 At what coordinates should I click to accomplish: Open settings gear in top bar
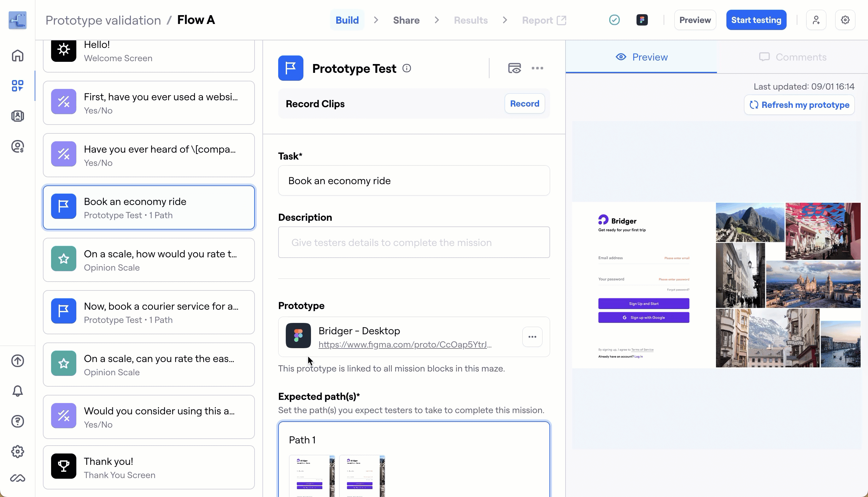coord(845,20)
